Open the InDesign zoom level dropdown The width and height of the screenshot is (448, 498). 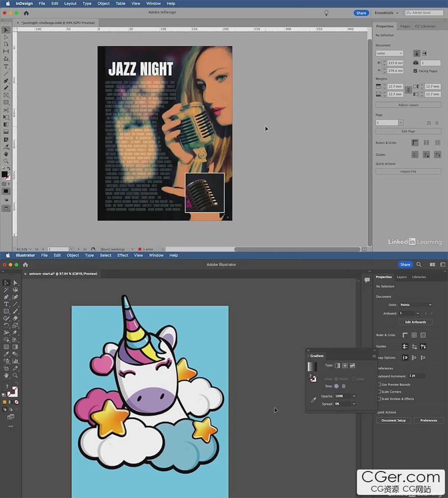click(31, 249)
